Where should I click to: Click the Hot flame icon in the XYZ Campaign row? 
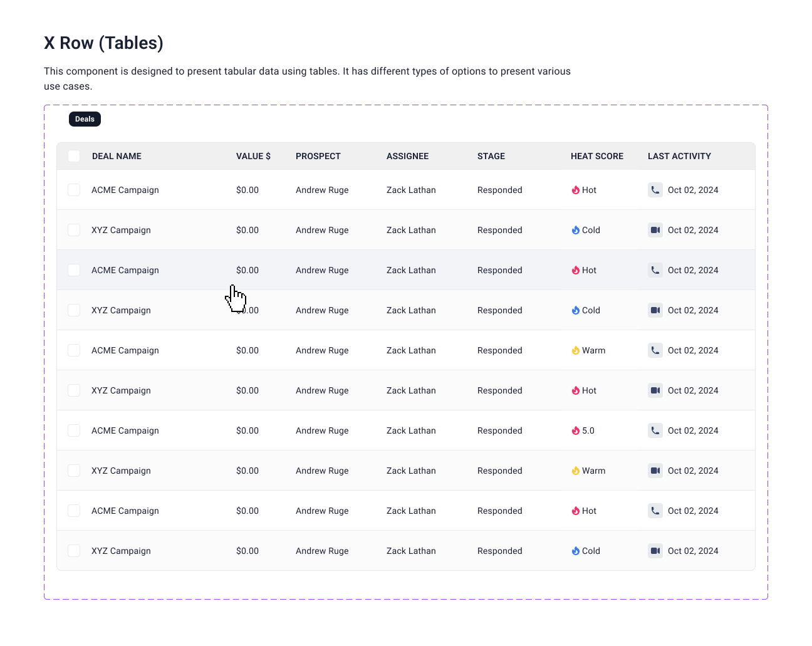click(576, 390)
